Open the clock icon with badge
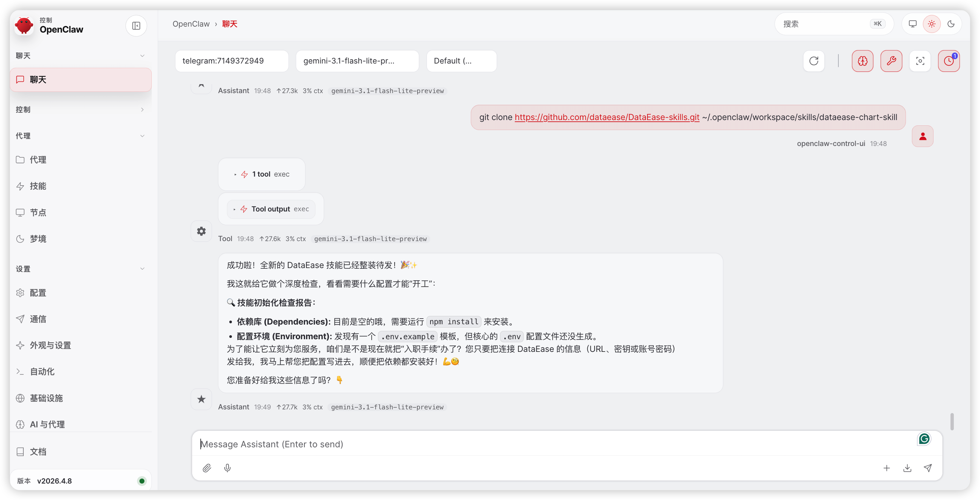Viewport: 980px width, 500px height. pos(949,61)
